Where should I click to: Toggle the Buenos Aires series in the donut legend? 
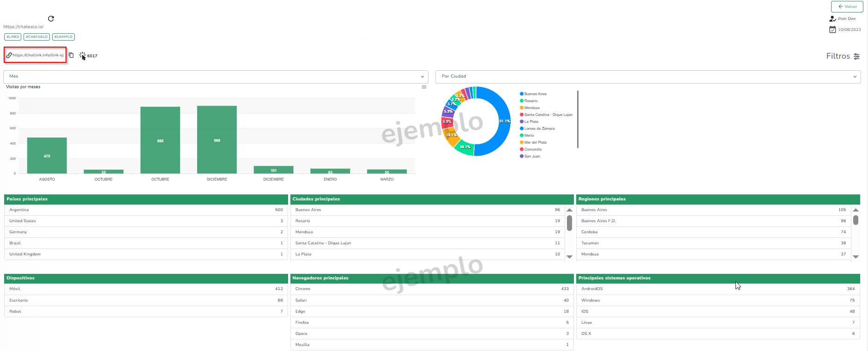tap(535, 94)
